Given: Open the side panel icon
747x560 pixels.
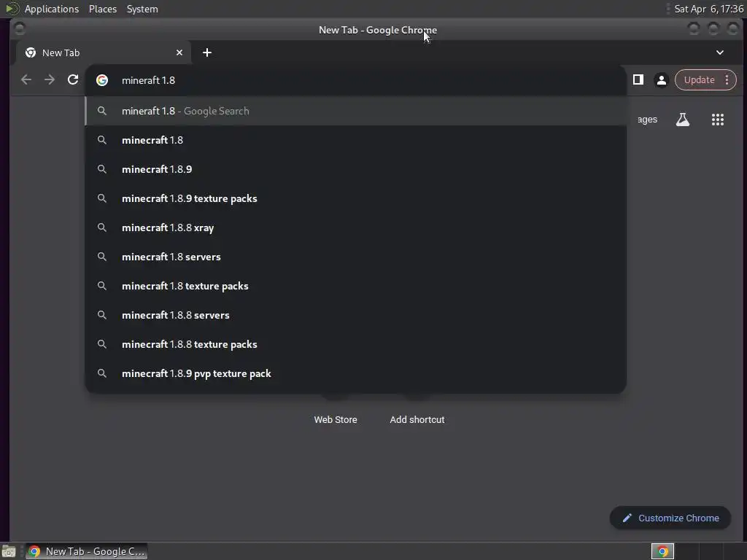Looking at the screenshot, I should (638, 79).
